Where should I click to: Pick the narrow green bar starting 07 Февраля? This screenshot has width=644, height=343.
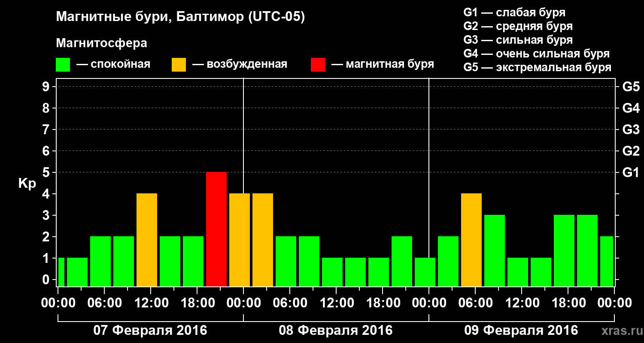pyautogui.click(x=61, y=272)
